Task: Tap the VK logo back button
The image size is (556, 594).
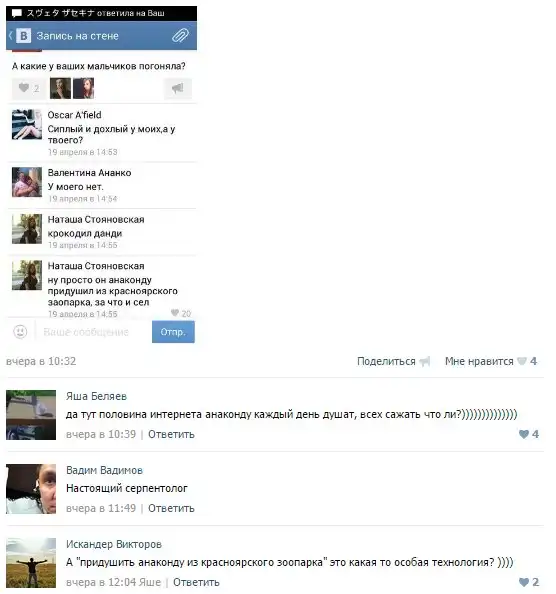Action: [x=20, y=36]
